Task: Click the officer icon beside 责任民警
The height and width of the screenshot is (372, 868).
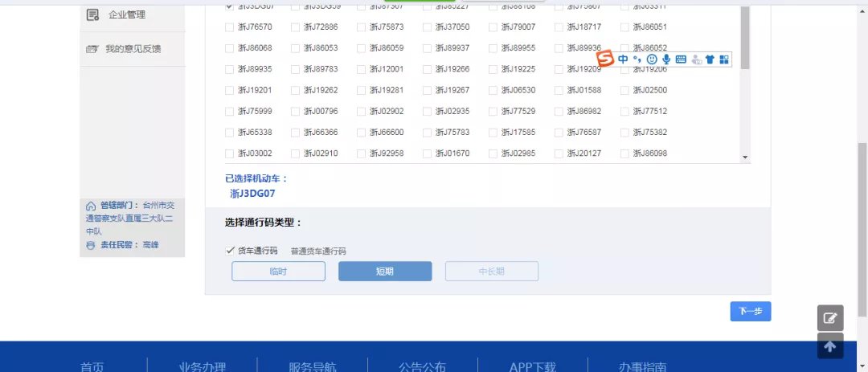Action: 91,245
